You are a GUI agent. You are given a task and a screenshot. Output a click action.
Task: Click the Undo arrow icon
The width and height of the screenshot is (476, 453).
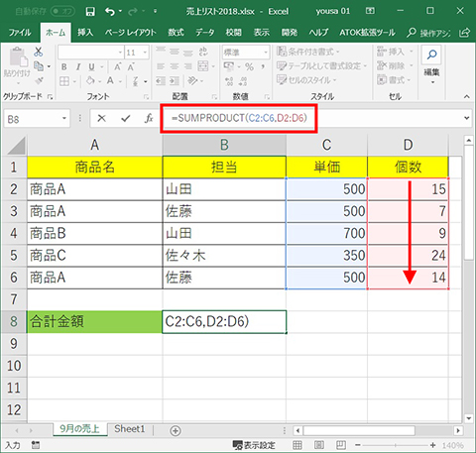click(110, 12)
